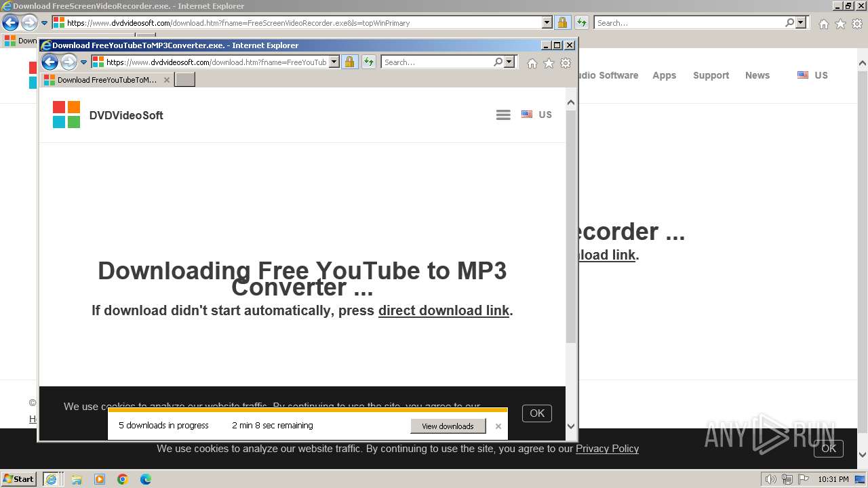The image size is (868, 488).
Task: Open a new tab in front window
Action: pyautogui.click(x=185, y=80)
